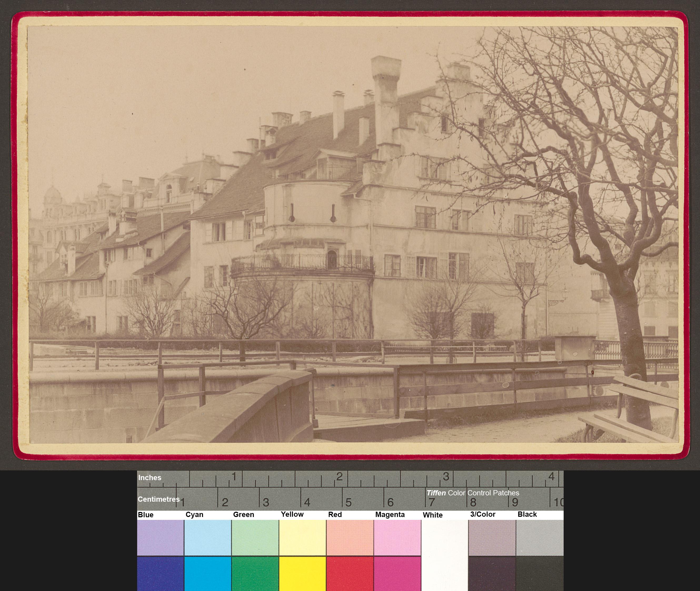Click the 'Centimetres' ruler label
700x591 pixels.
(159, 499)
